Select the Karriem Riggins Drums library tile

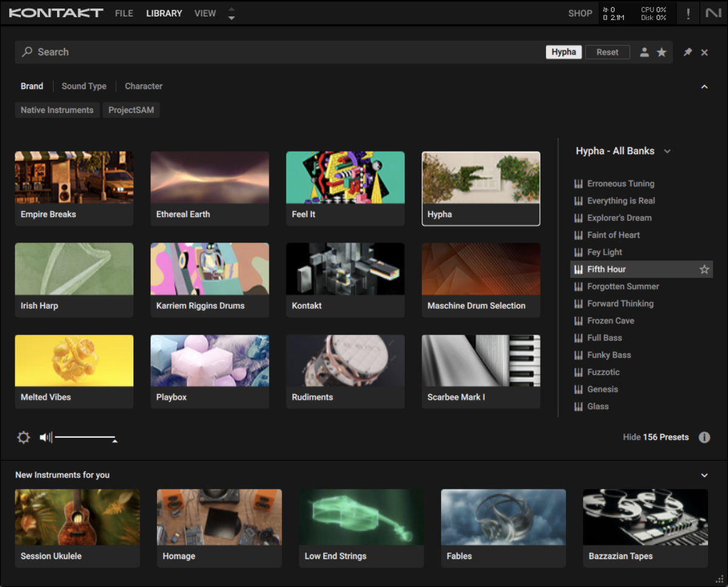(210, 280)
